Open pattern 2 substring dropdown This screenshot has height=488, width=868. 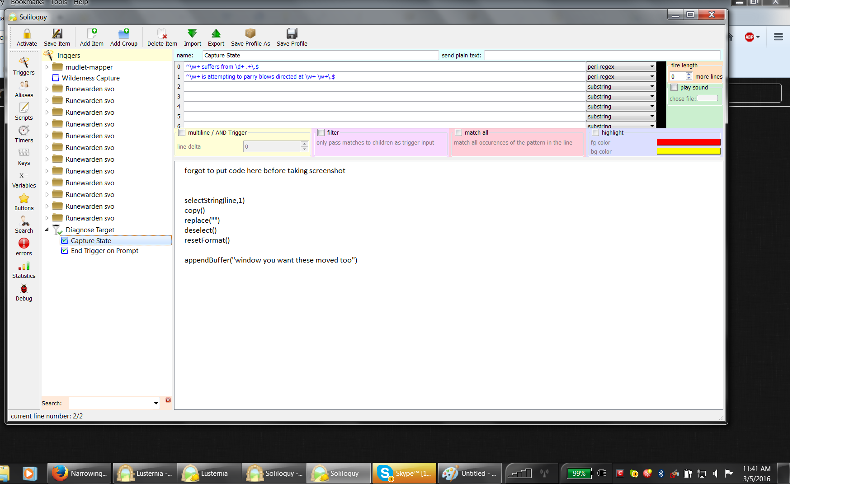click(x=621, y=86)
